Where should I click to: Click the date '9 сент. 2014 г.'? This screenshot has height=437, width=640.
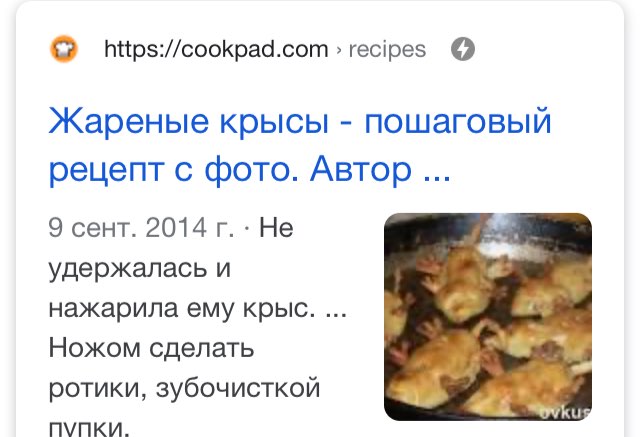click(x=141, y=227)
